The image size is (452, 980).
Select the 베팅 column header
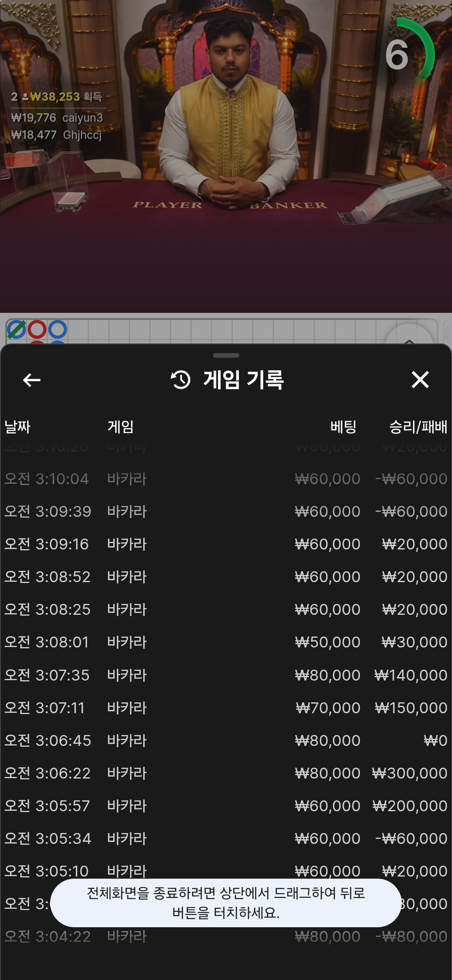coord(343,427)
